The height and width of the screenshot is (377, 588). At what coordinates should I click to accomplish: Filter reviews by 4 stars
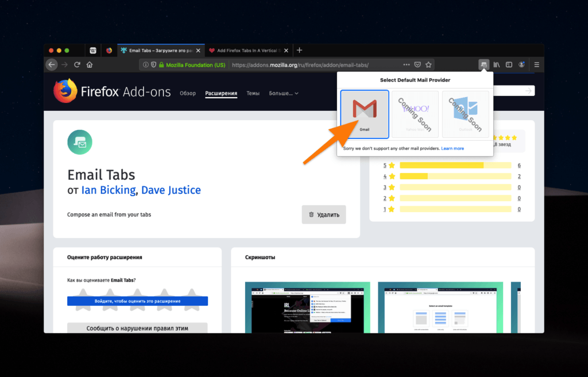pyautogui.click(x=389, y=176)
